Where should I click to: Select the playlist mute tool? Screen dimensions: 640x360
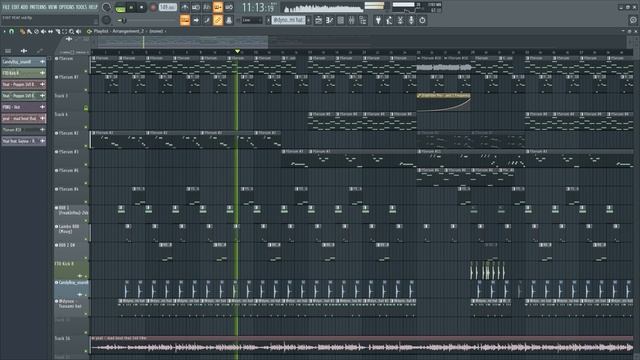click(43, 31)
